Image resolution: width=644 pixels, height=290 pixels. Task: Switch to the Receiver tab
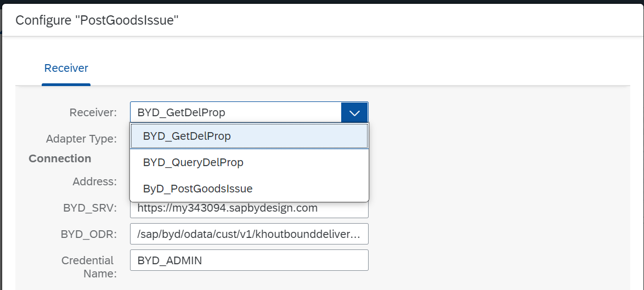coord(66,69)
